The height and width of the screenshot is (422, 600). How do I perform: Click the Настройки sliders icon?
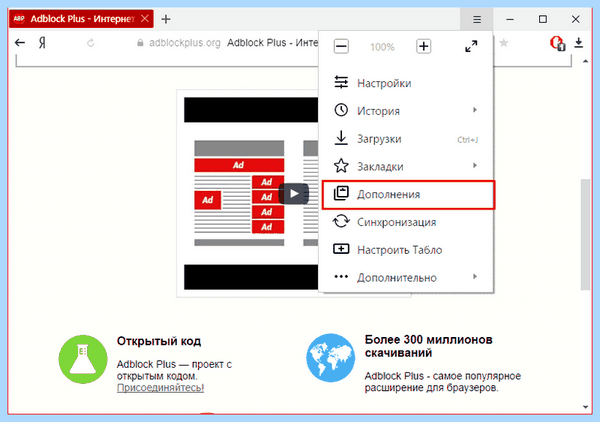tap(341, 82)
